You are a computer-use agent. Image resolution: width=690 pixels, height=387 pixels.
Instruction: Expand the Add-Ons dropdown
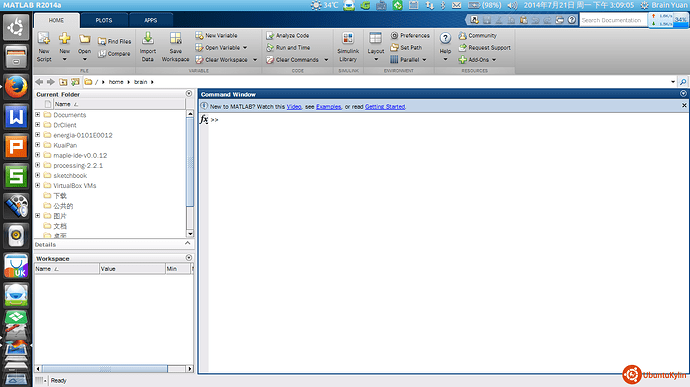[494, 60]
